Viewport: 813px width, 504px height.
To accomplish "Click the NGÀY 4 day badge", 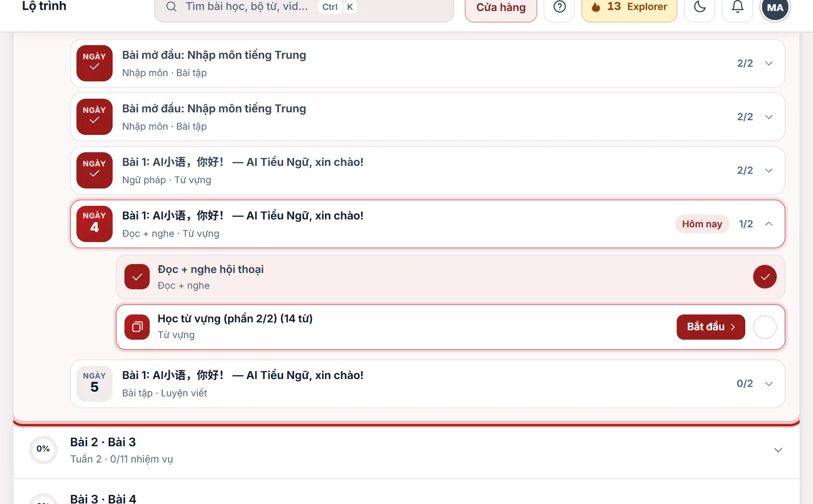I will [95, 224].
